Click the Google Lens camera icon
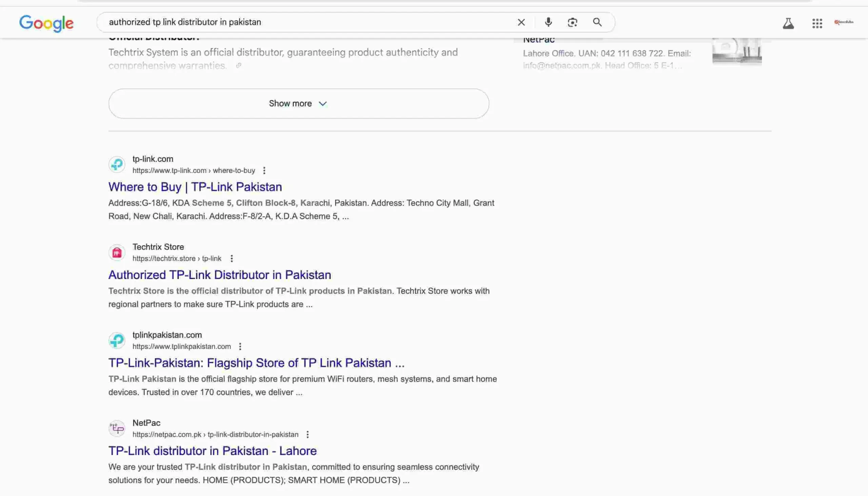 572,22
